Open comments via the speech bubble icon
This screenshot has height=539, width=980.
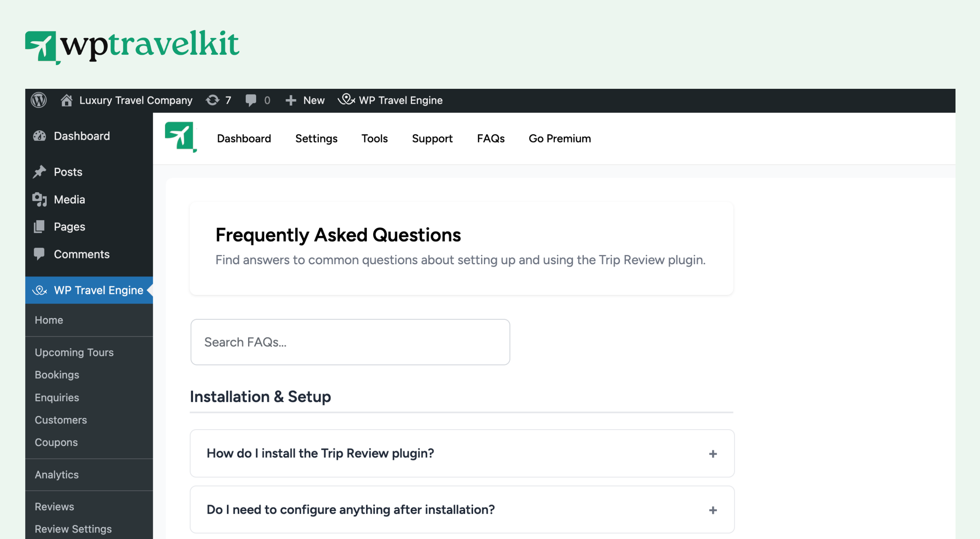(x=252, y=100)
